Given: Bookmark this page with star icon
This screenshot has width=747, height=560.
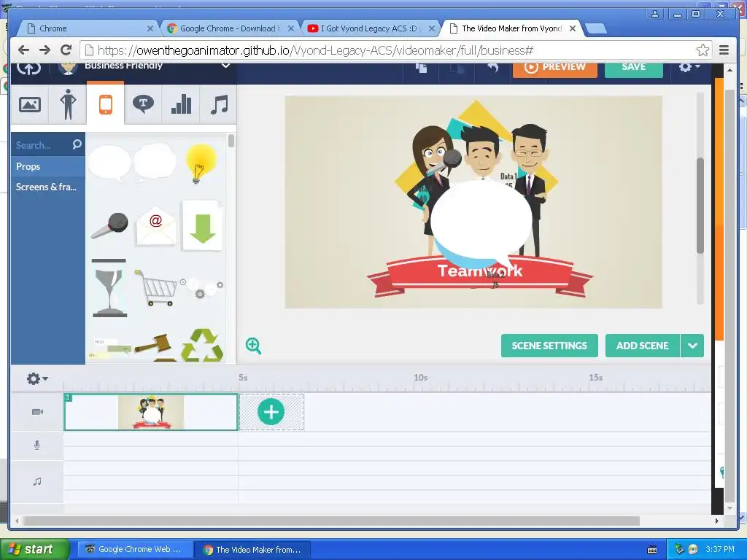Looking at the screenshot, I should click(x=703, y=50).
